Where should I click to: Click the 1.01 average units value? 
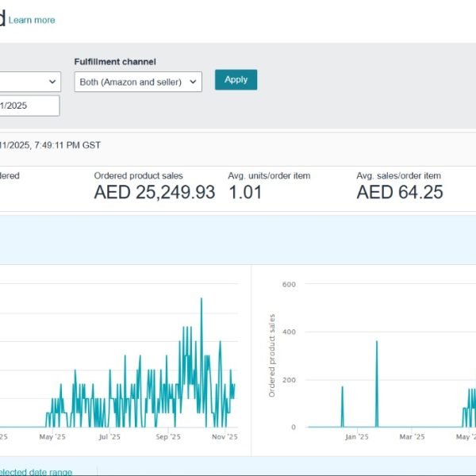[x=245, y=192]
